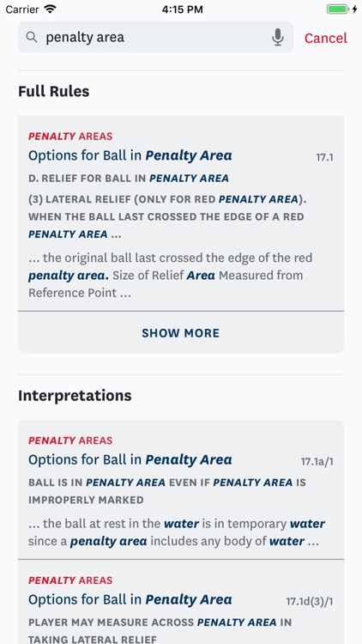The width and height of the screenshot is (362, 644).
Task: Tap 'D. Relief for Ball in Penalty Area' heading
Action: 129,179
